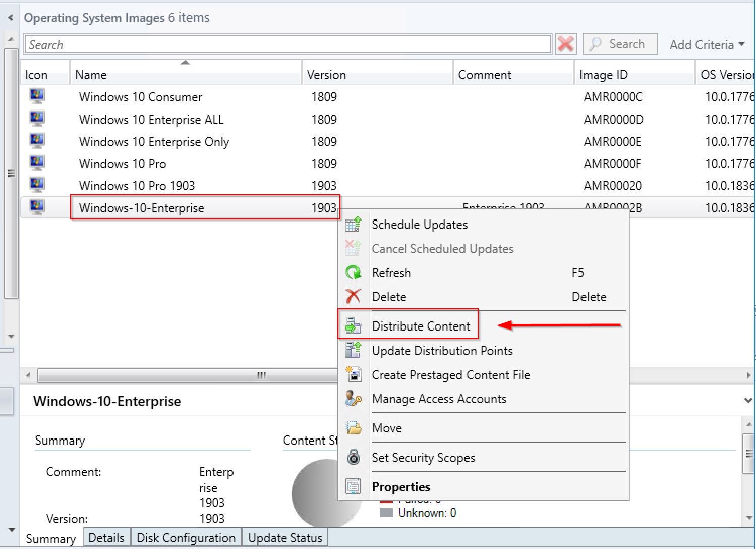The height and width of the screenshot is (549, 756).
Task: Select Move in the context menu
Action: (386, 428)
